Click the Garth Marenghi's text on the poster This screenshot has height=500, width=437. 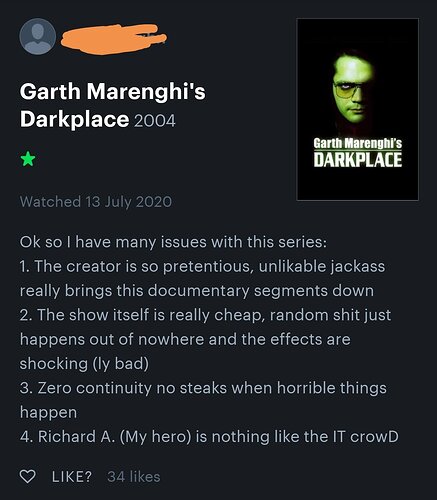pos(358,144)
